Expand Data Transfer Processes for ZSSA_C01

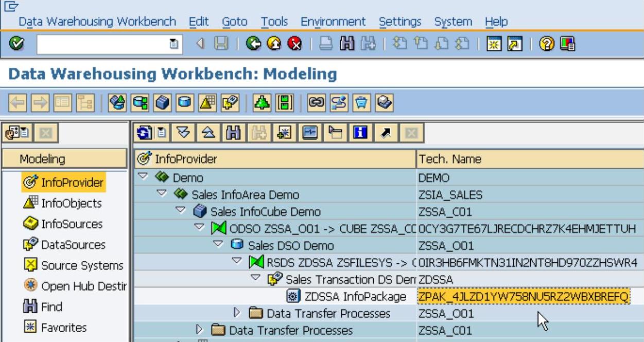pyautogui.click(x=200, y=330)
